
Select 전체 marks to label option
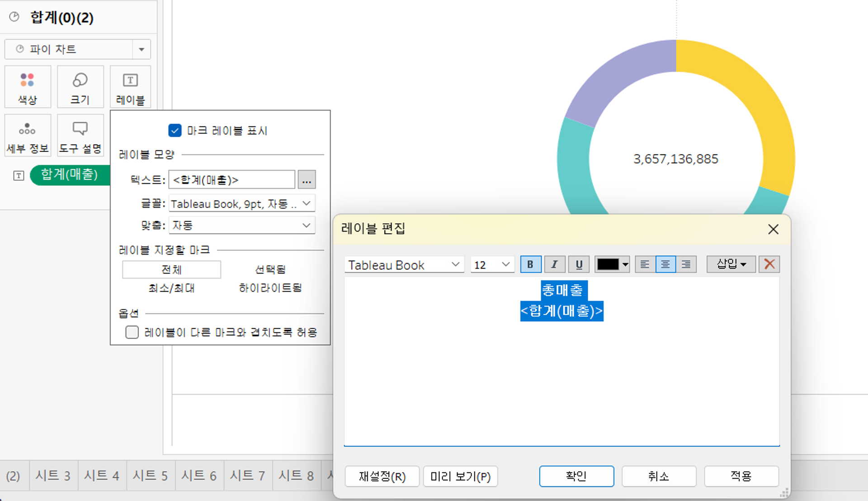pos(171,270)
